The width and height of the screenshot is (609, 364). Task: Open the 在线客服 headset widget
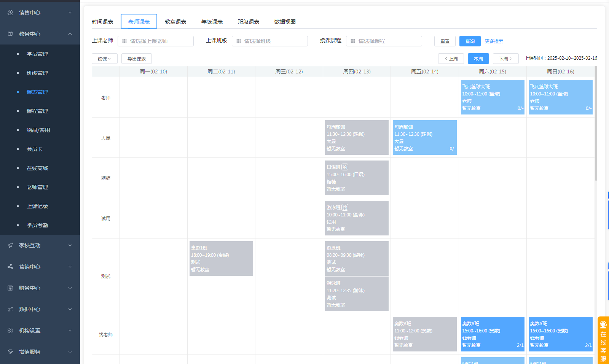(x=603, y=340)
